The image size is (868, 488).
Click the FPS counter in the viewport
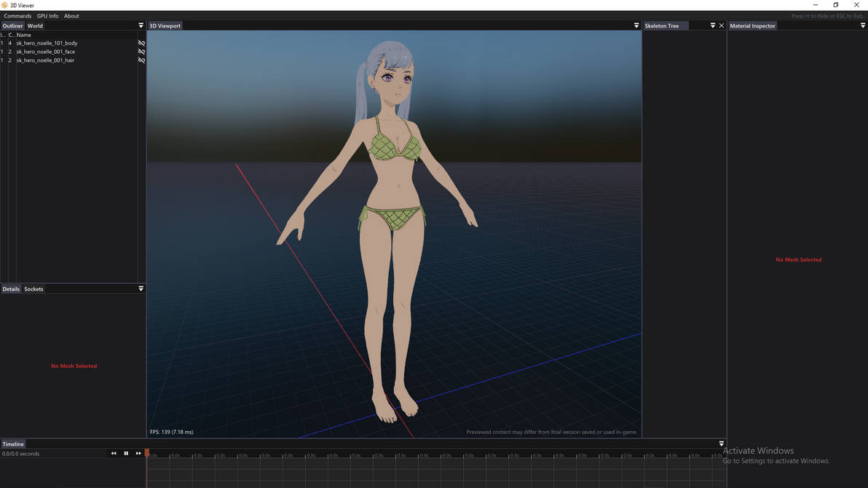pyautogui.click(x=172, y=432)
